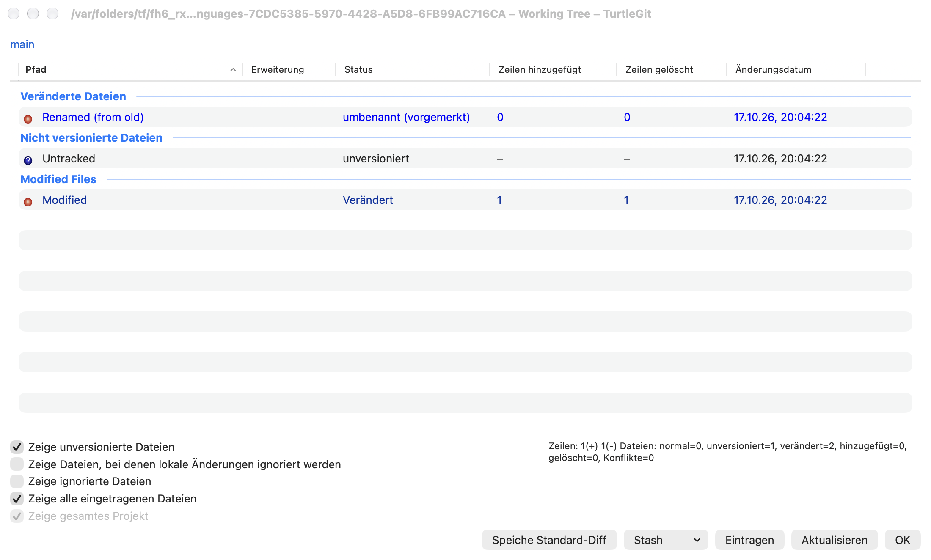
Task: Sort by 'Zeilen hinzugefügt' column header
Action: (553, 69)
